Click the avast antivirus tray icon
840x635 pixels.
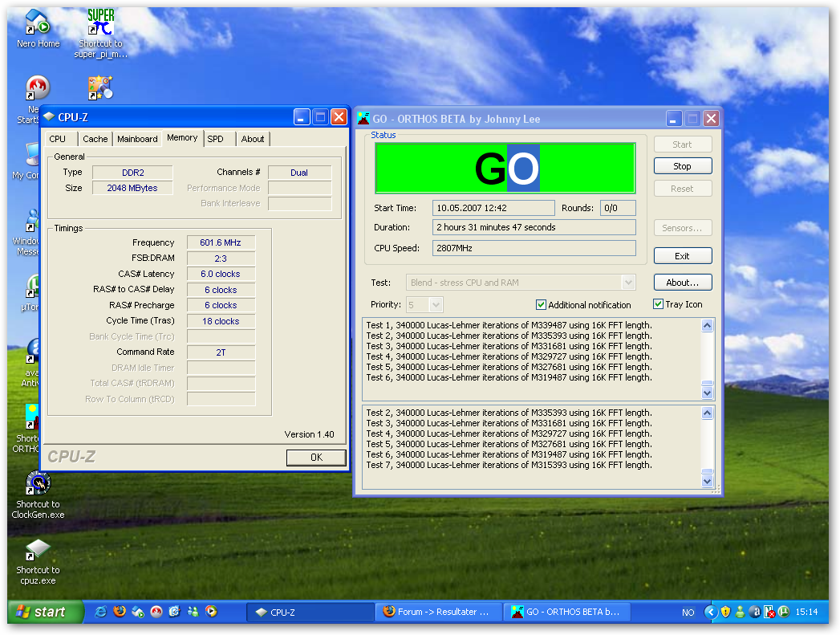[755, 612]
